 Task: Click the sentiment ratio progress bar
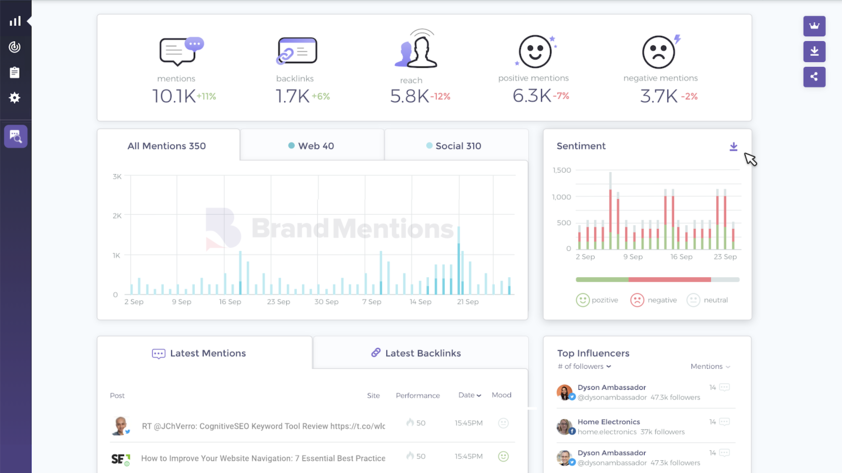click(657, 280)
